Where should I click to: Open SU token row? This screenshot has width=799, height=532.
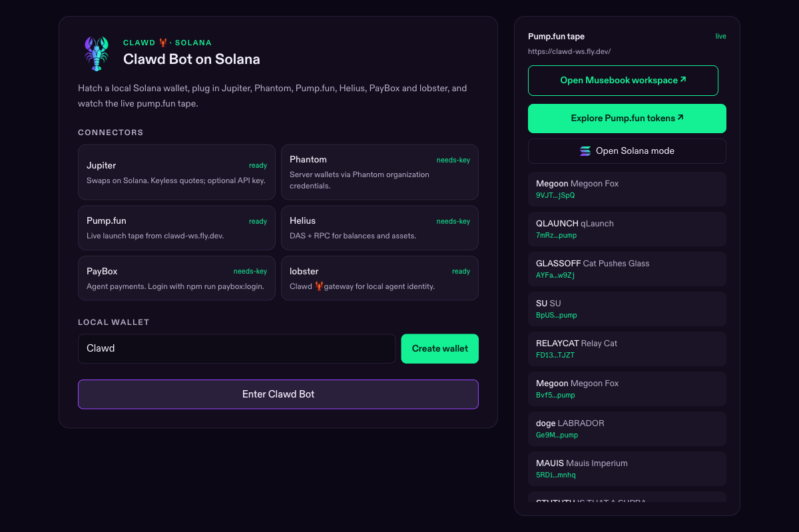coord(627,309)
